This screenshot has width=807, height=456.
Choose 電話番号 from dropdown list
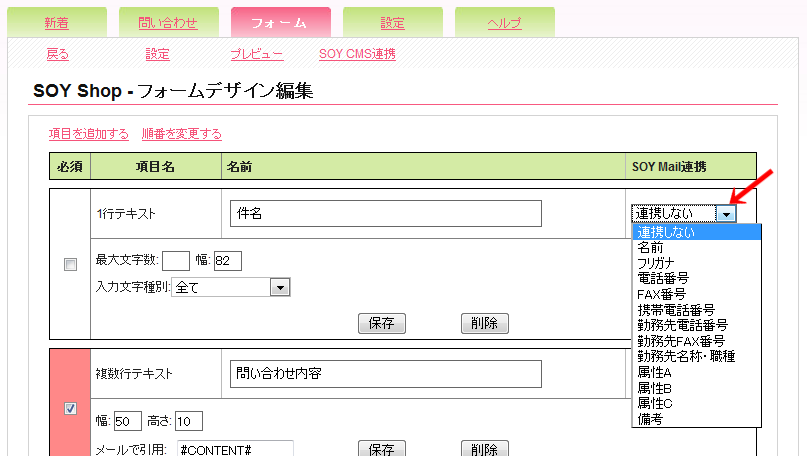[x=696, y=278]
